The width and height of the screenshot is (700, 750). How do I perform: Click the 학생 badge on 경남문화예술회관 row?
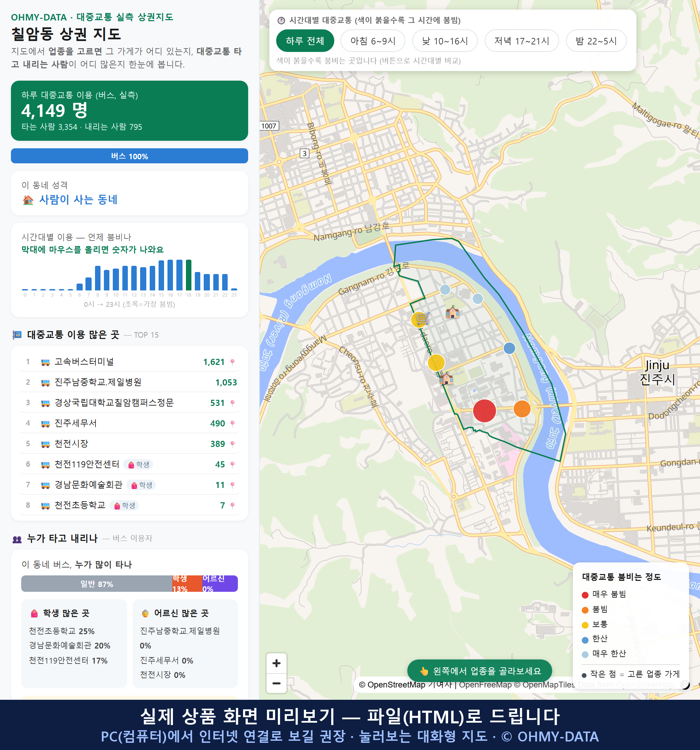pyautogui.click(x=142, y=485)
